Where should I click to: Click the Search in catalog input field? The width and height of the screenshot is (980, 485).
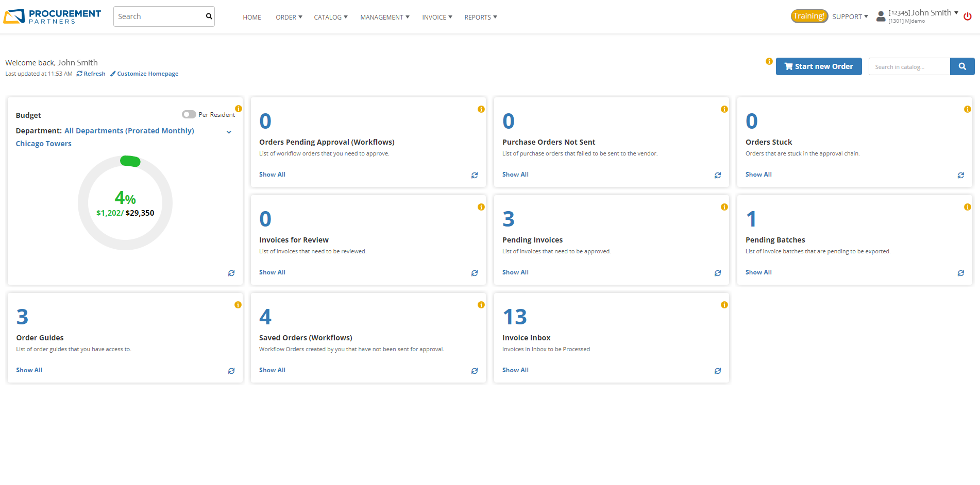(909, 66)
